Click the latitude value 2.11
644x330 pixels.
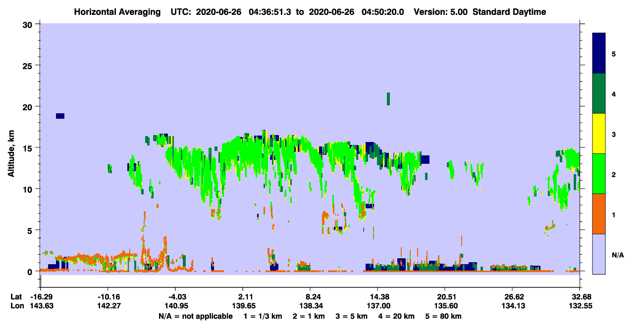[243, 297]
